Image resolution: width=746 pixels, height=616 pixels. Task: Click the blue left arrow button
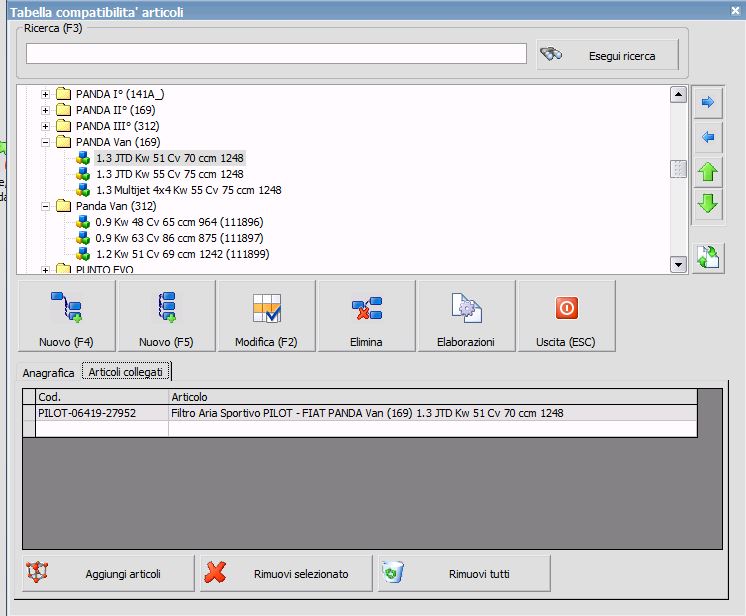708,137
